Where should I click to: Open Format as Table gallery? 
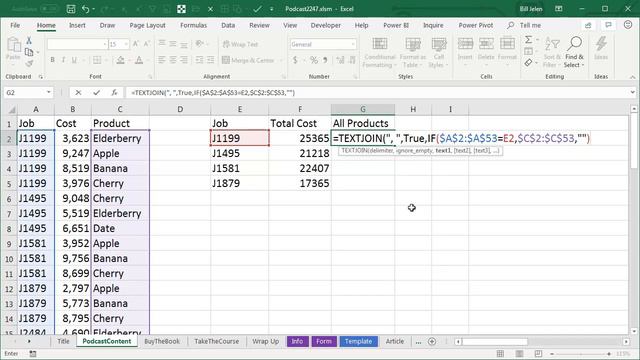coord(413,53)
